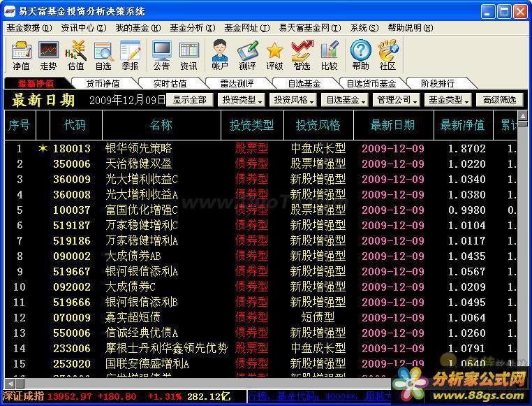This screenshot has width=532, height=406.
Task: Select the 国联安德盛增利A fund name
Action: [x=147, y=363]
